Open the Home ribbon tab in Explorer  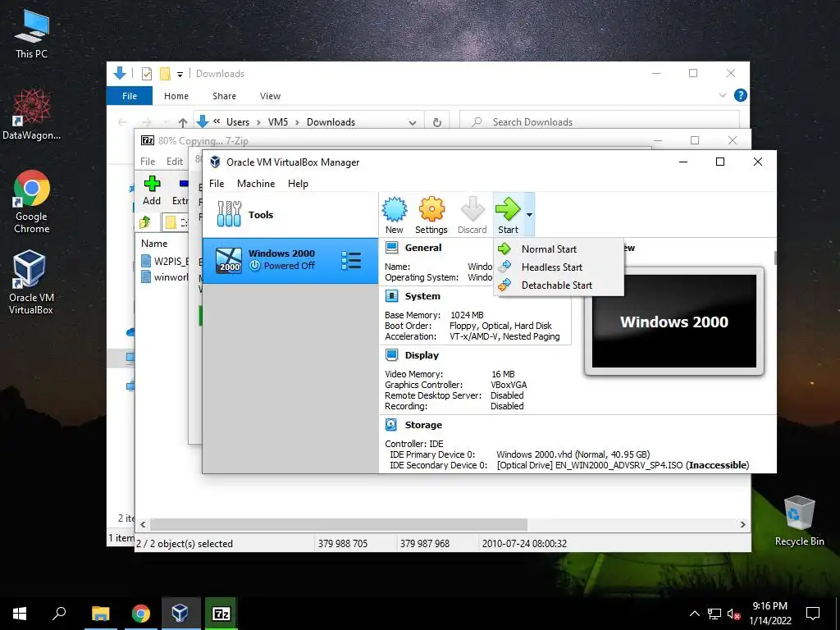(x=176, y=96)
